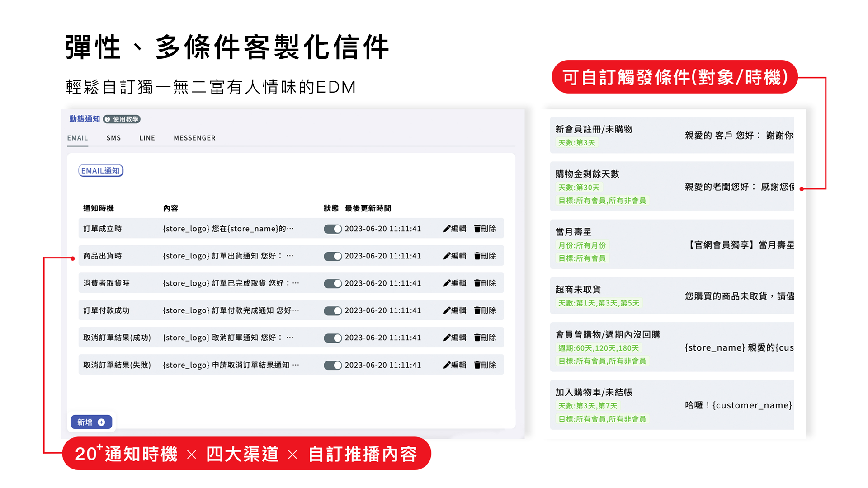Viewport: 868px width, 488px height.
Task: Open the LINE tab
Action: (x=147, y=138)
